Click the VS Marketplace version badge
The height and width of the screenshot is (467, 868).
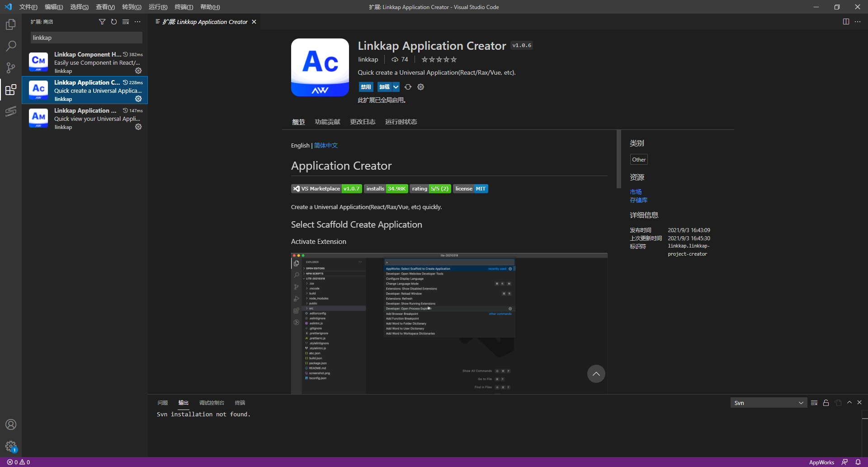click(326, 189)
